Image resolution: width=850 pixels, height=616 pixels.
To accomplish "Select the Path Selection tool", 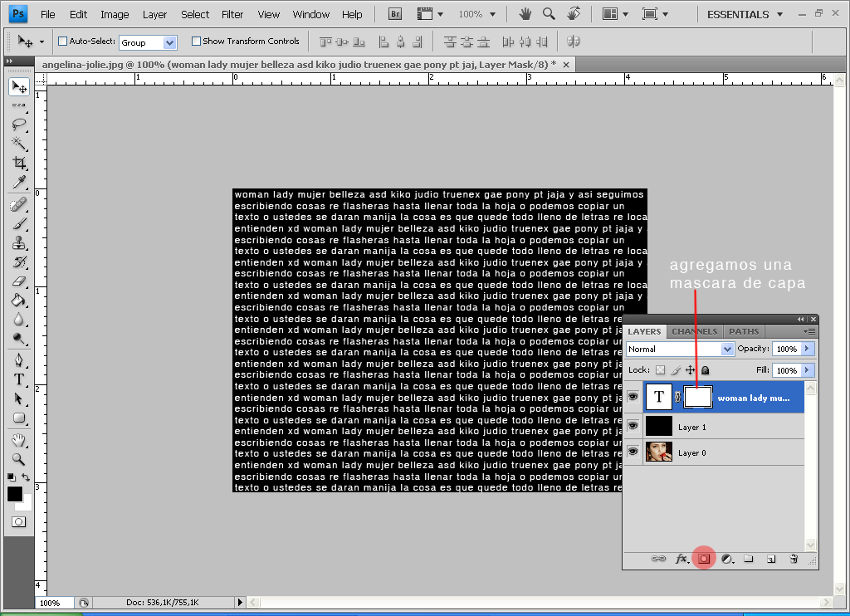I will coord(19,398).
